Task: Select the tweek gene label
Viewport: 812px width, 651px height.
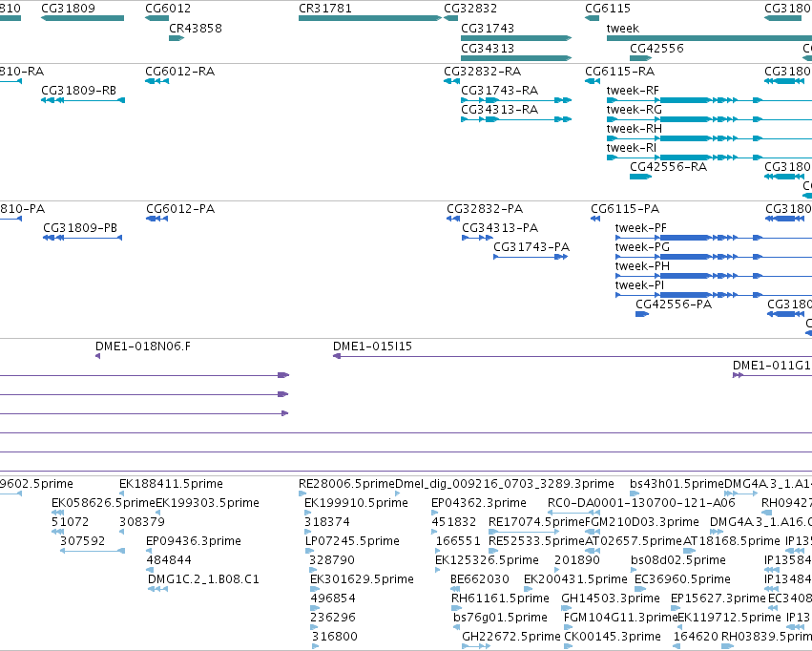Action: (622, 28)
